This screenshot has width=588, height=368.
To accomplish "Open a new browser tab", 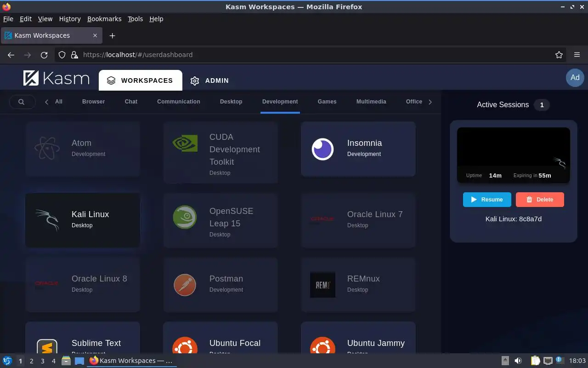I will click(112, 35).
